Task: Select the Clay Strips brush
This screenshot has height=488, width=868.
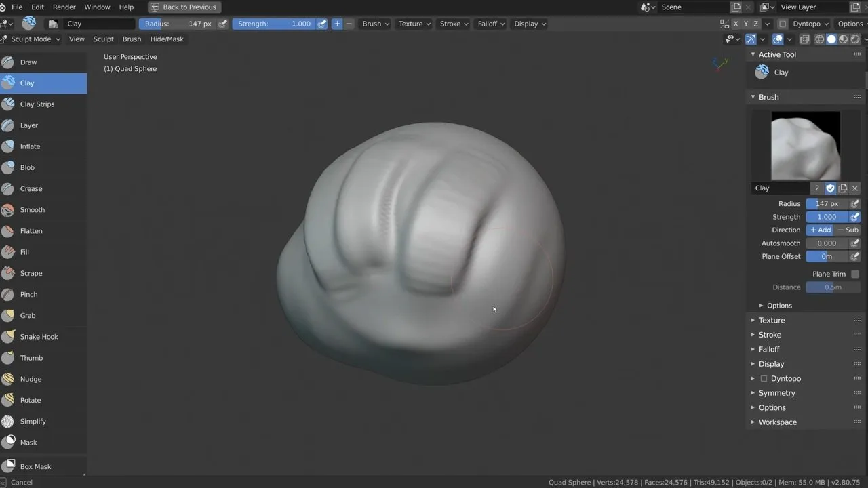Action: (43, 104)
